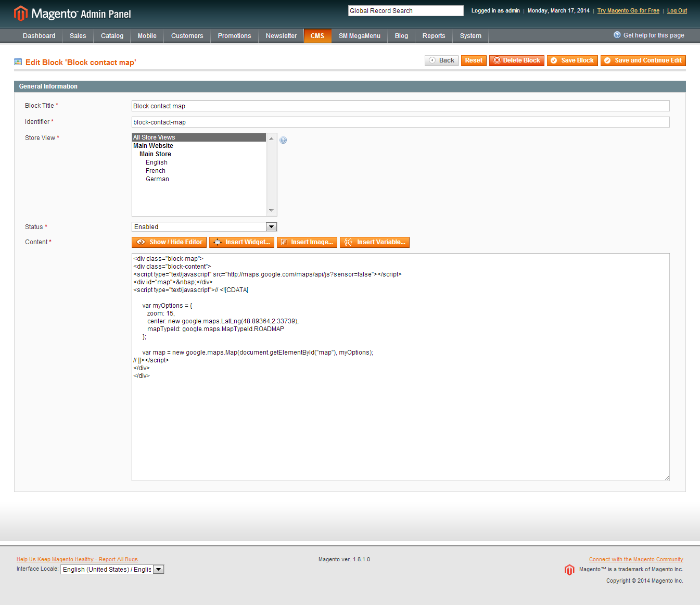Image resolution: width=700 pixels, height=605 pixels.
Task: Open the SM MegaMenu menu
Action: [360, 36]
